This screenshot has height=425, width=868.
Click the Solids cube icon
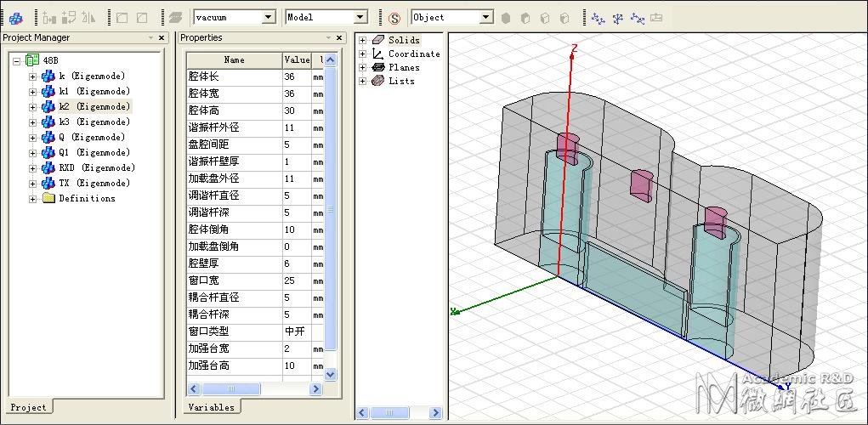tap(378, 40)
